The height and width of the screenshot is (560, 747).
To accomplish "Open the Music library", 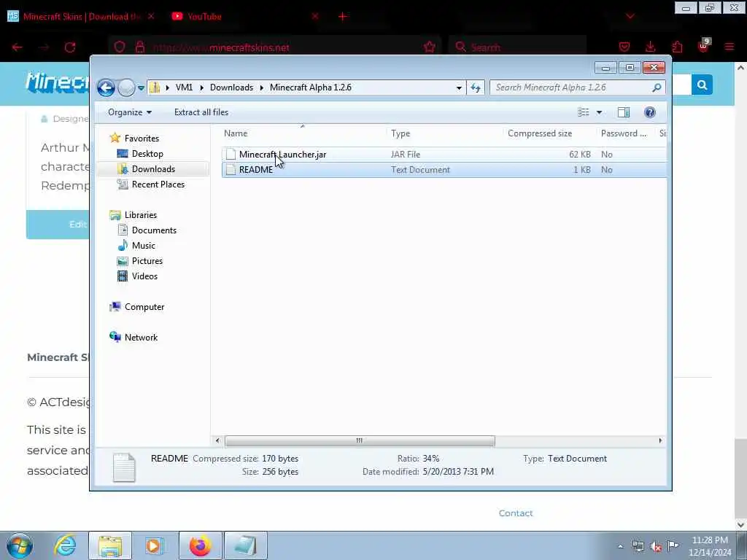I will click(x=144, y=246).
